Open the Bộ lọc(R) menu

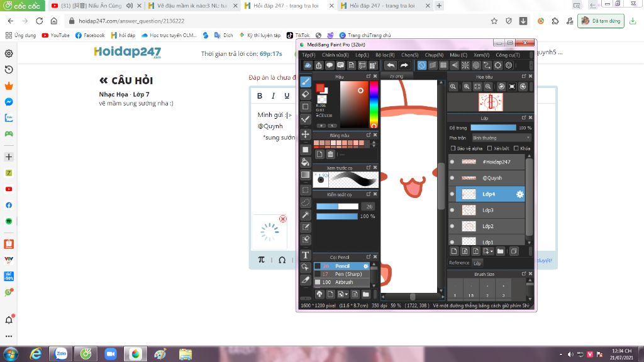coord(385,55)
